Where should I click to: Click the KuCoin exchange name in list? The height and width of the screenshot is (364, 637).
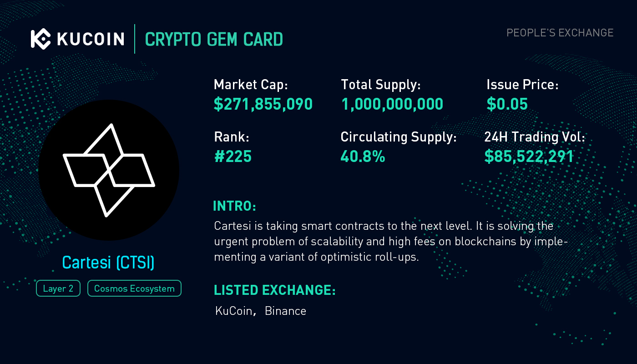(233, 311)
